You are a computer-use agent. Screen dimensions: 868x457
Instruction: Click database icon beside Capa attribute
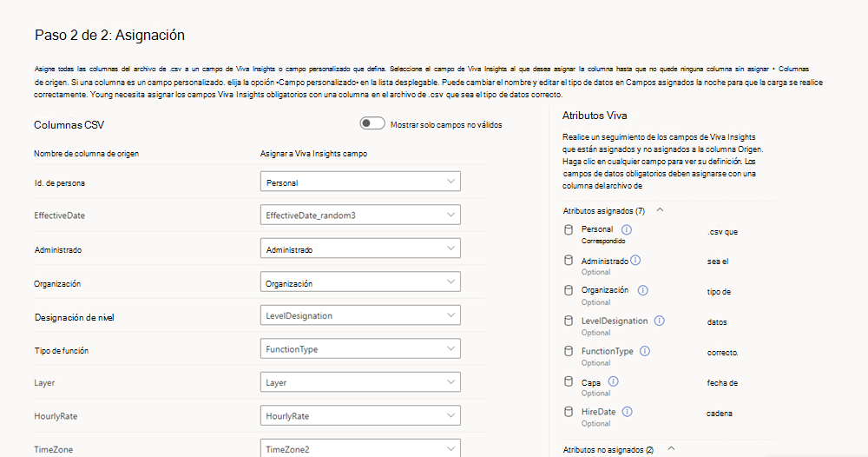point(569,381)
